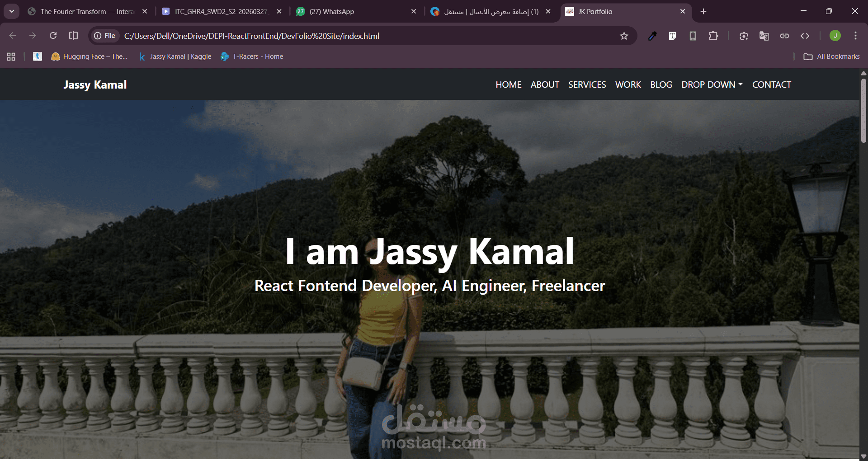Open the tab search dropdown arrow

coord(12,11)
